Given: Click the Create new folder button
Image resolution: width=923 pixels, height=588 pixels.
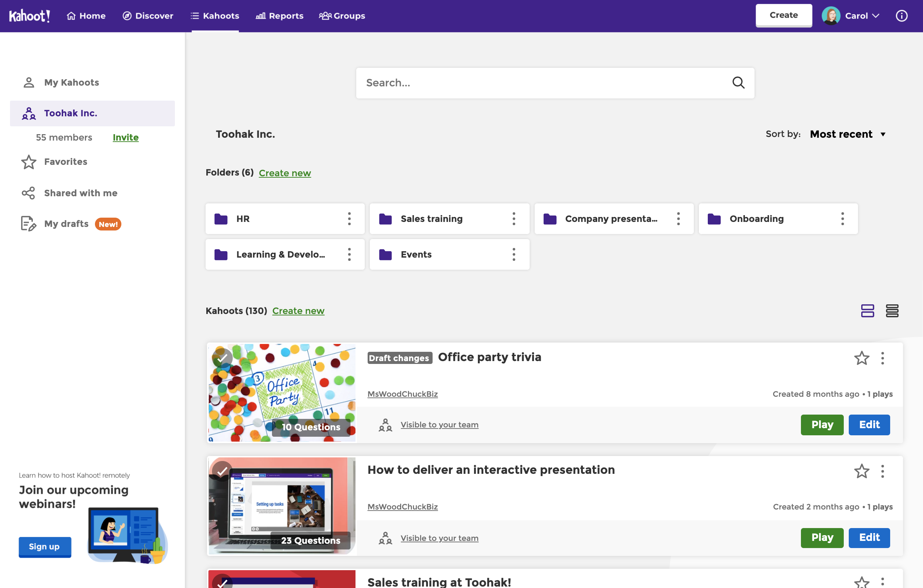Looking at the screenshot, I should click(x=284, y=173).
